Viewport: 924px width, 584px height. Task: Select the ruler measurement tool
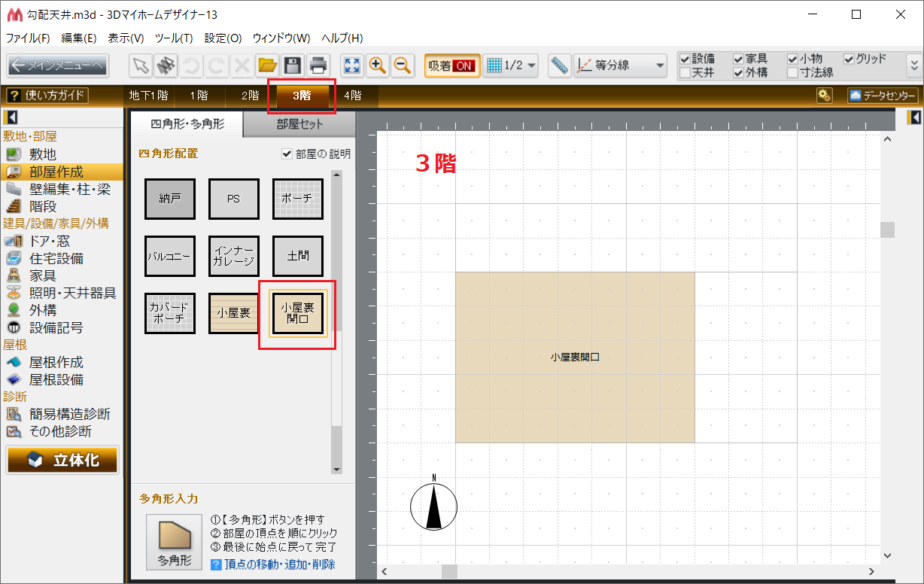pyautogui.click(x=559, y=65)
